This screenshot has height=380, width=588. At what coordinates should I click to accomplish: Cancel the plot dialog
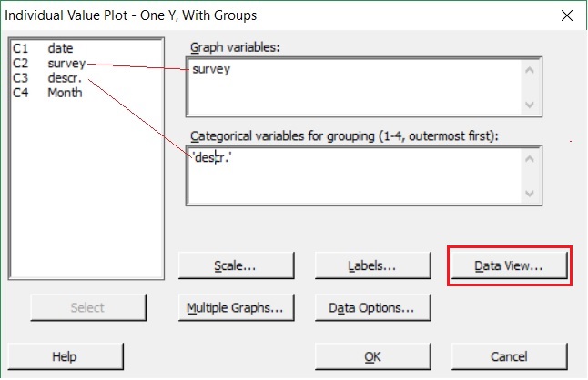point(509,356)
